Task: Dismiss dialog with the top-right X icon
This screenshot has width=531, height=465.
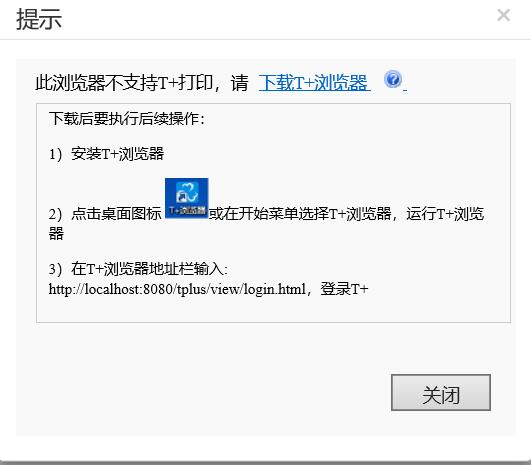Action: pyautogui.click(x=504, y=15)
